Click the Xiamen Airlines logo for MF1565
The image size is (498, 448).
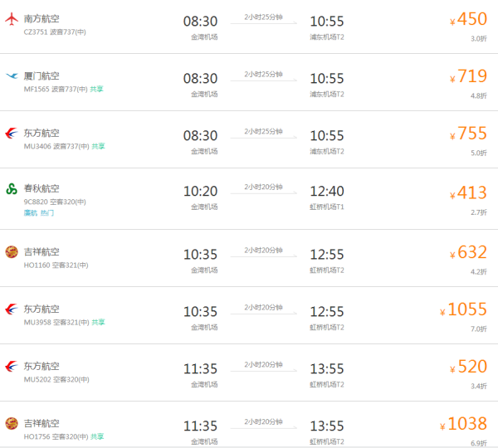pyautogui.click(x=12, y=75)
